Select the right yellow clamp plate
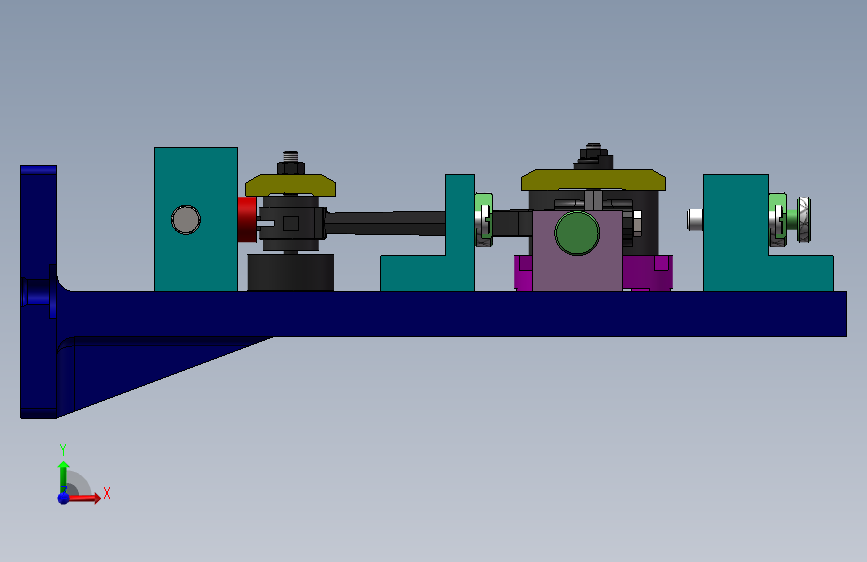 click(x=593, y=180)
